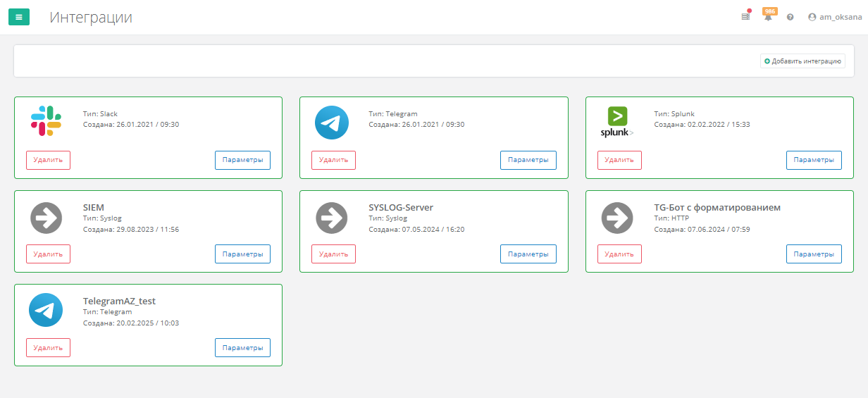This screenshot has width=868, height=398.
Task: Click the date Создана: 07.05.2024 / 16:20
Action: (416, 230)
